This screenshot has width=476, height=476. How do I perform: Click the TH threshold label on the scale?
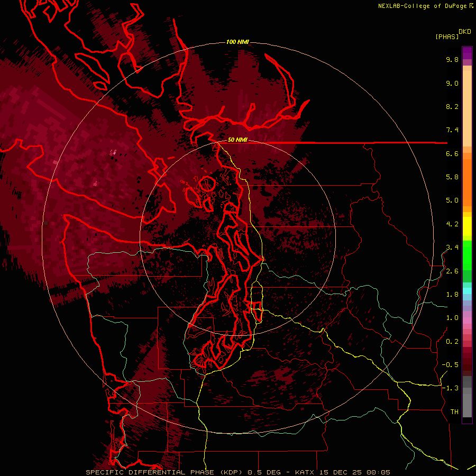click(454, 412)
